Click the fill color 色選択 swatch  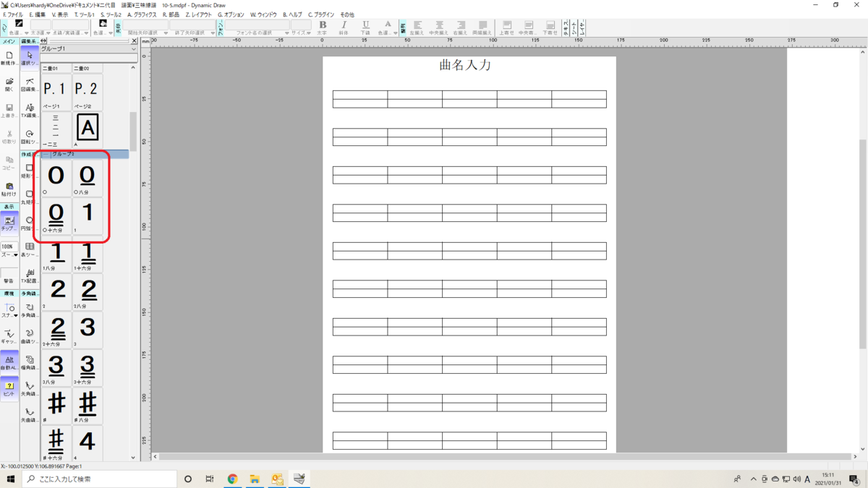[103, 25]
